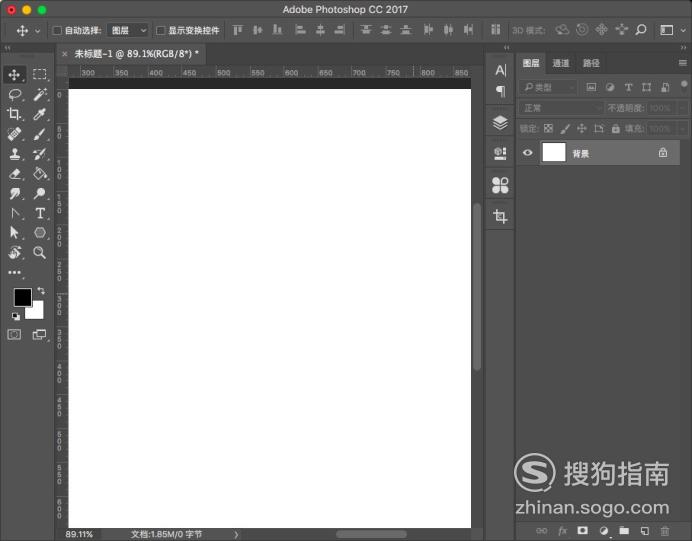The height and width of the screenshot is (541, 692).
Task: Select the Path Selection tool
Action: 14,233
